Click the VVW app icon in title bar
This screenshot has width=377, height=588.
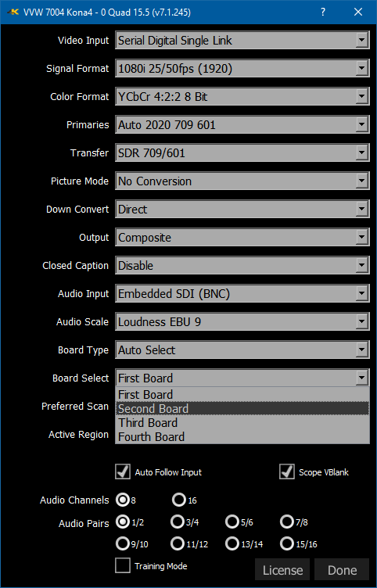pos(13,12)
